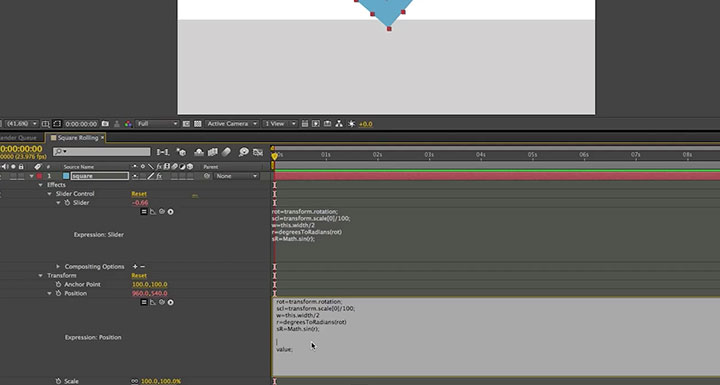Click the Motion Blur enable icon in timeline
Image resolution: width=720 pixels, height=385 pixels.
(226, 152)
